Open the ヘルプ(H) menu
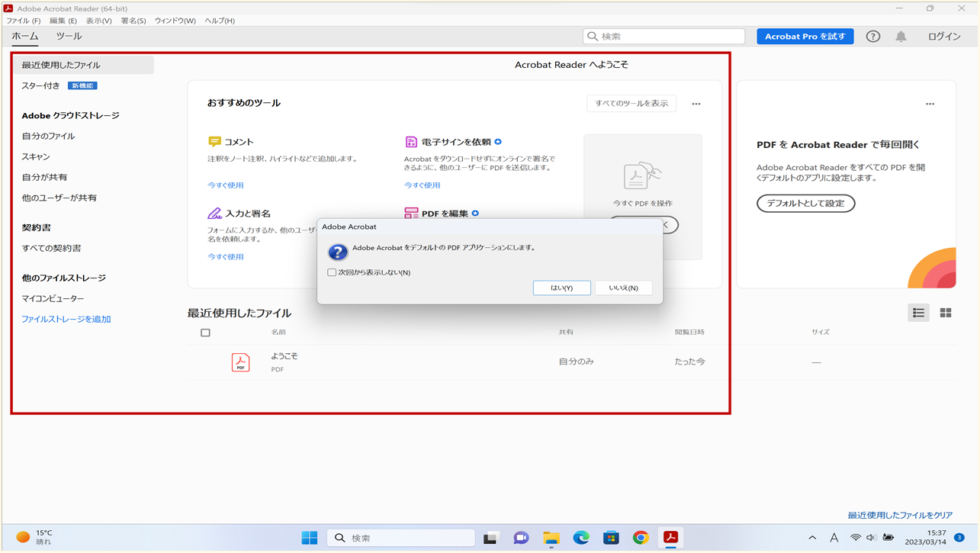 pyautogui.click(x=220, y=21)
